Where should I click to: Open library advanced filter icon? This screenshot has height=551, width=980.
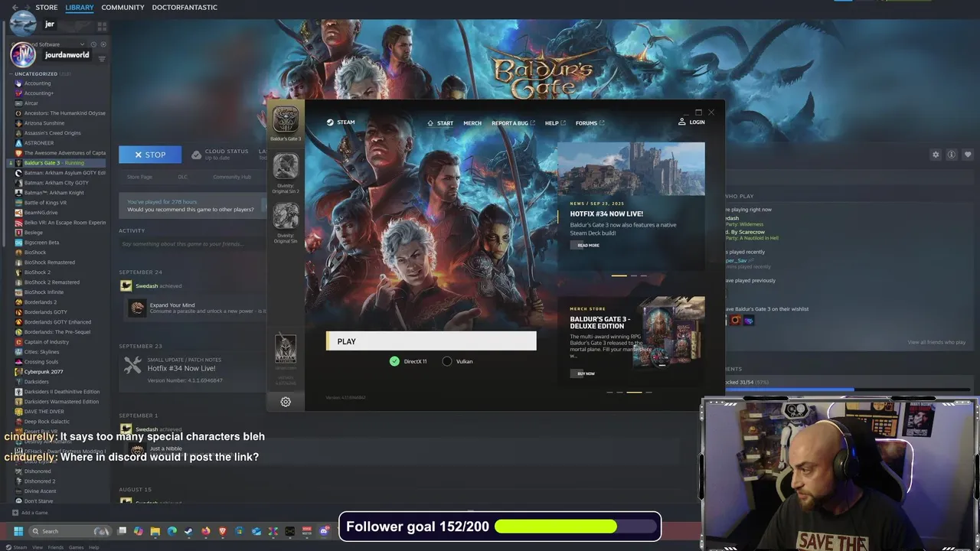[102, 59]
